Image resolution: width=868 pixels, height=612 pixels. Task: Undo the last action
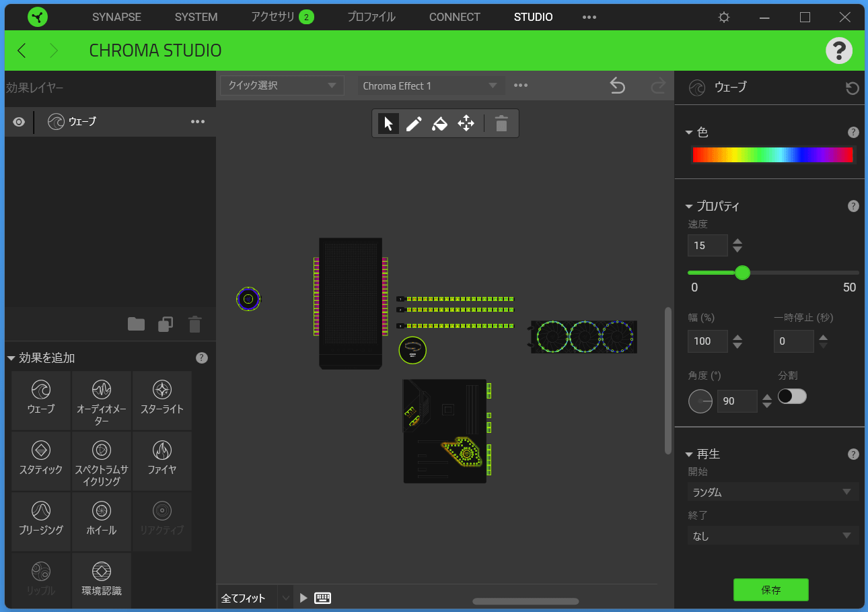(x=617, y=86)
